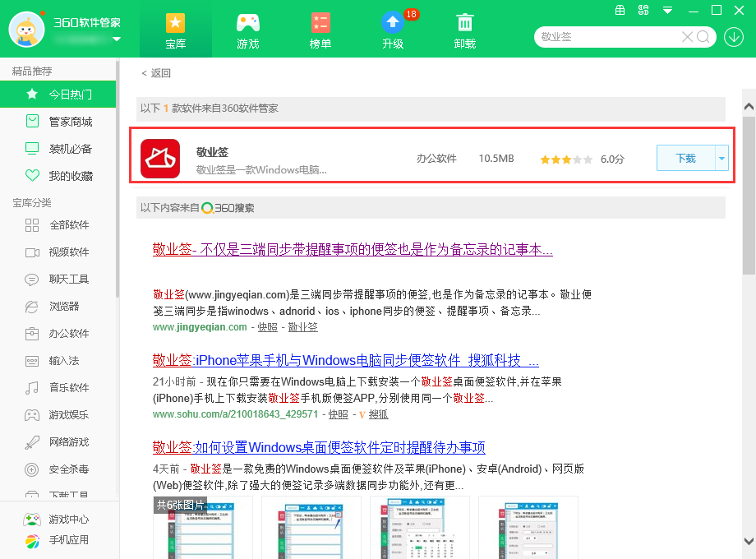Select 音乐软件 category
This screenshot has width=756, height=559.
point(58,387)
